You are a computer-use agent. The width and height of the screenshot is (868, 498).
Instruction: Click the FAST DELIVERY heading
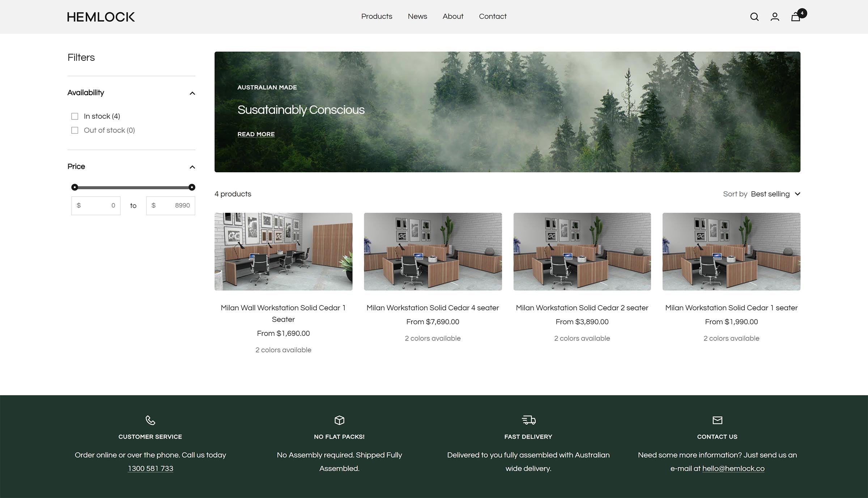pos(528,437)
